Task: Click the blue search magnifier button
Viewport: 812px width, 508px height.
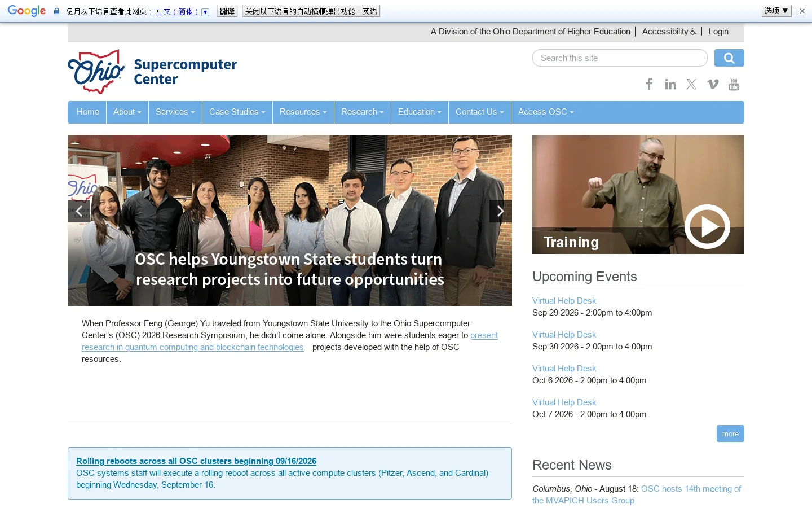Action: pos(729,58)
